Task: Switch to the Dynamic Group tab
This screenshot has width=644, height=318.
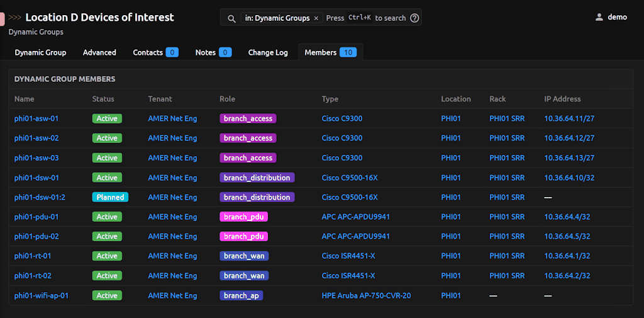Action: tap(40, 52)
